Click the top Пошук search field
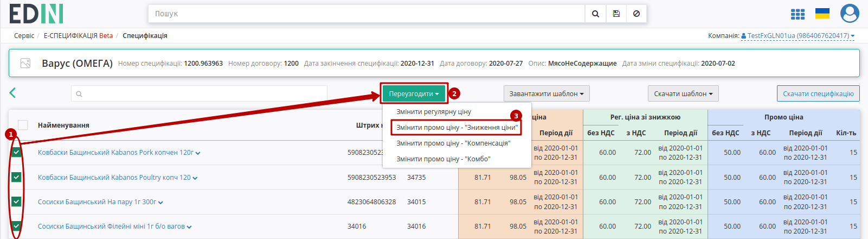Image resolution: width=868 pixels, height=239 pixels. point(367,14)
